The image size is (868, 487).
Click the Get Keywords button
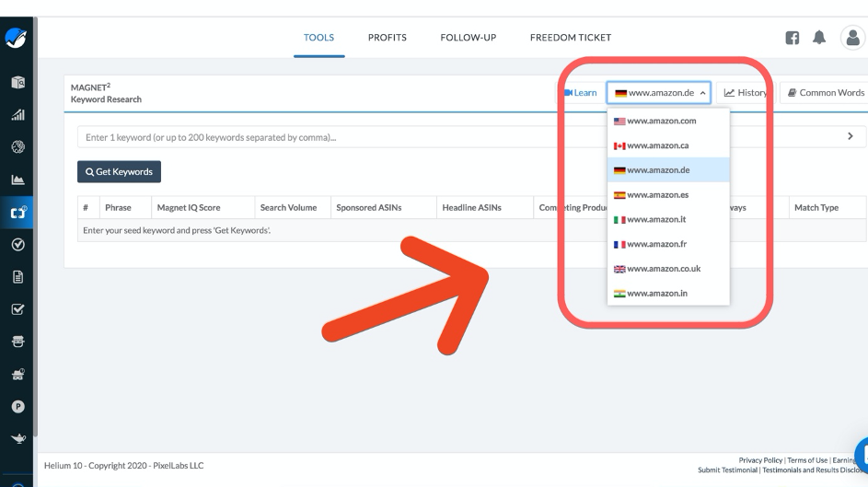point(119,171)
